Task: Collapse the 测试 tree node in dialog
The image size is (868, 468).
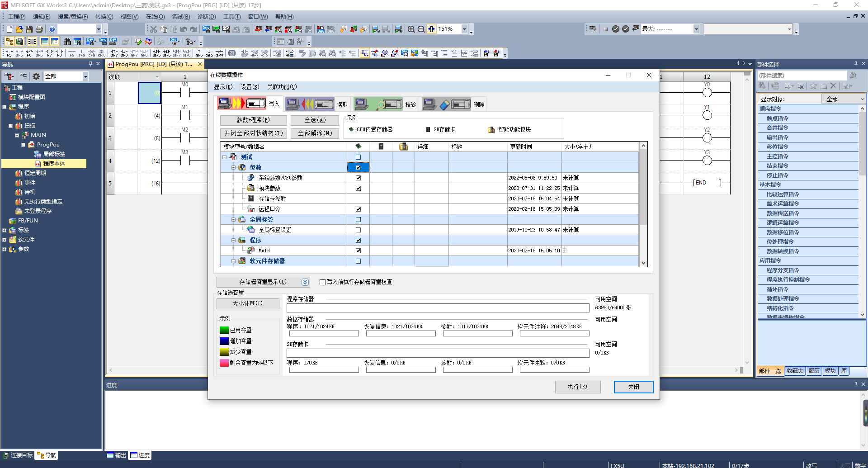Action: point(225,157)
